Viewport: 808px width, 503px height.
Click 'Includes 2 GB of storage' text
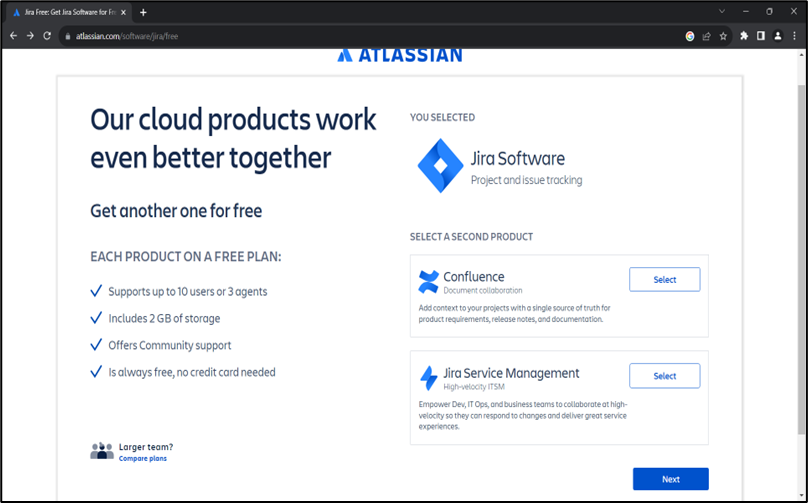tap(164, 318)
